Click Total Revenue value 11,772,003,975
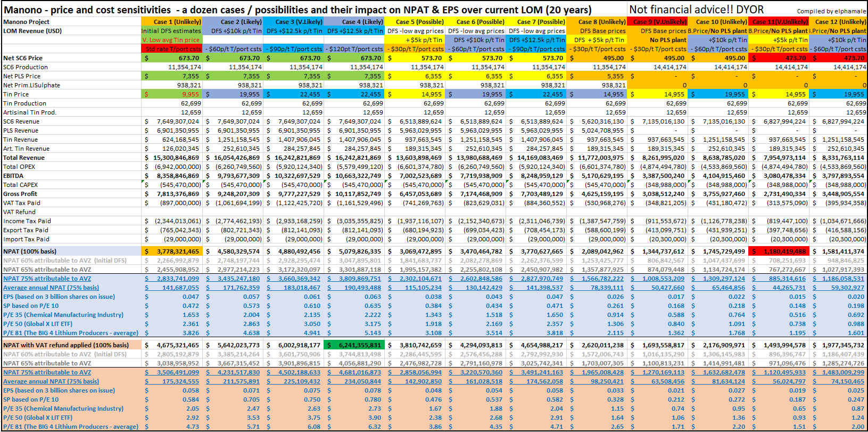 coord(597,158)
